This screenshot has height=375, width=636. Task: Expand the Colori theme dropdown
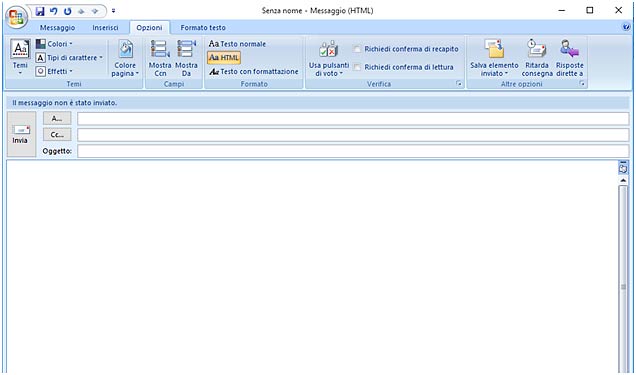[x=54, y=44]
